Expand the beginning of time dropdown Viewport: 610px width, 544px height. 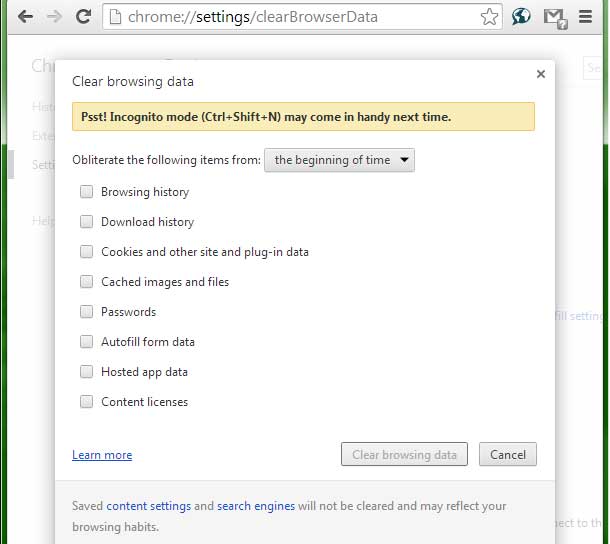click(x=339, y=160)
